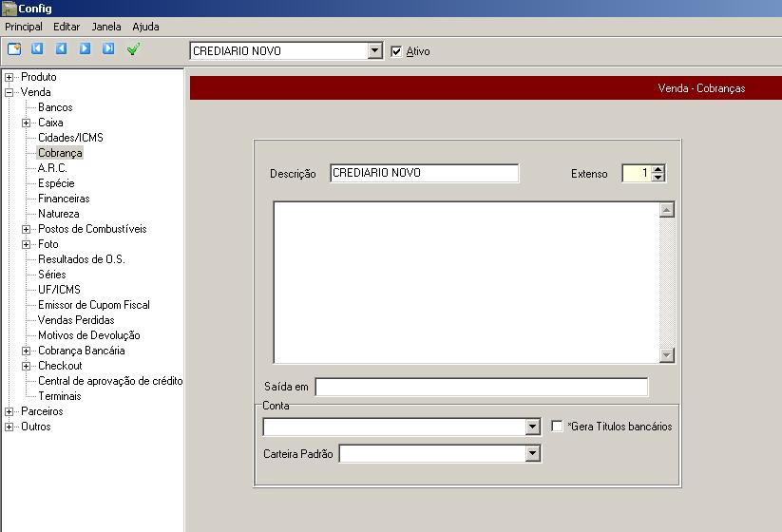Screen dimensions: 782x532
Task: Open the Principal menu
Action: [24, 27]
